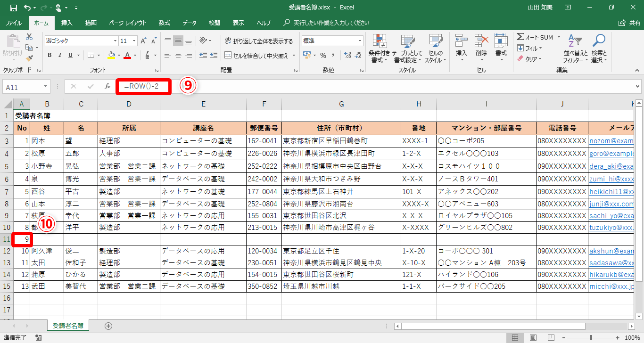
Task: Switch to the 挿入 ribbon tab
Action: pyautogui.click(x=67, y=23)
